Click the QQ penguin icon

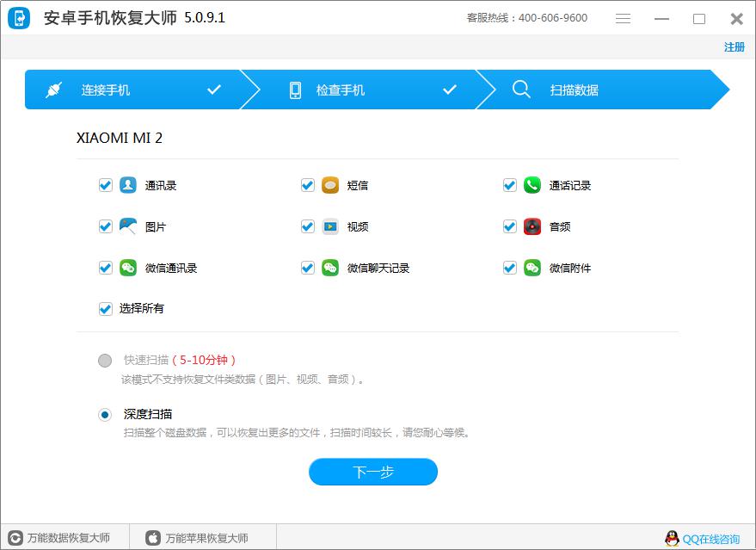click(672, 539)
